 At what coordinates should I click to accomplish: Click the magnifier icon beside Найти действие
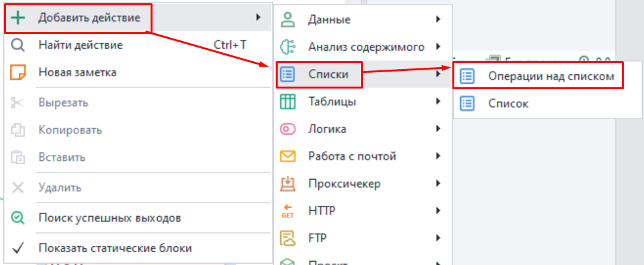tap(18, 45)
